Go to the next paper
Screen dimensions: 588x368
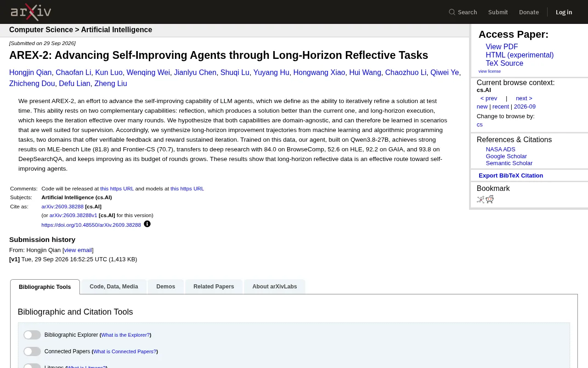tap(524, 98)
